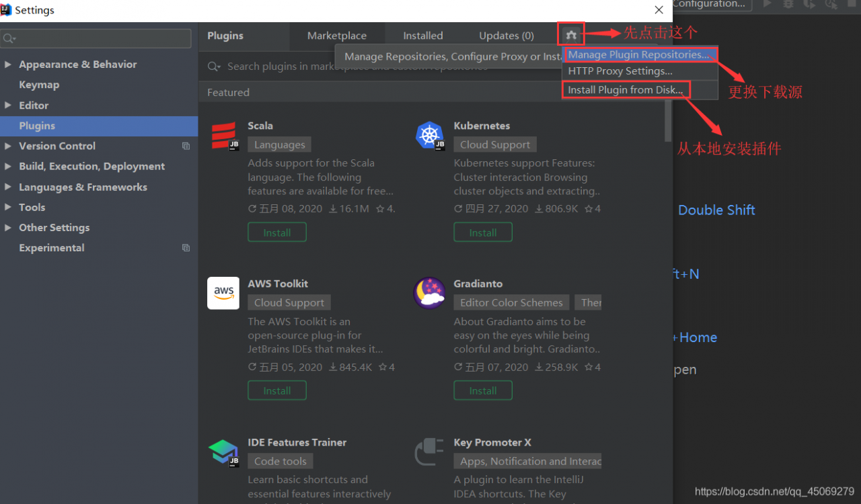Click the Key Promoter X plug logo

pos(429,452)
